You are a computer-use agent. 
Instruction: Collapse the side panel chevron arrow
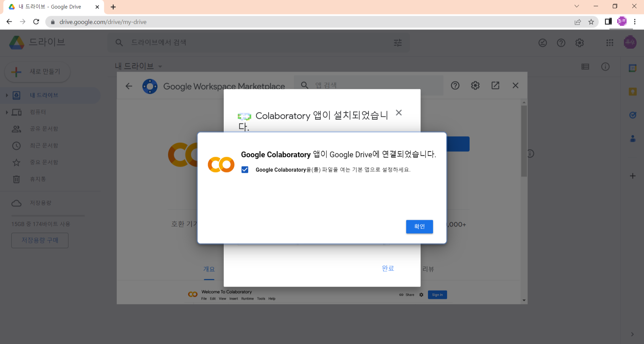633,334
